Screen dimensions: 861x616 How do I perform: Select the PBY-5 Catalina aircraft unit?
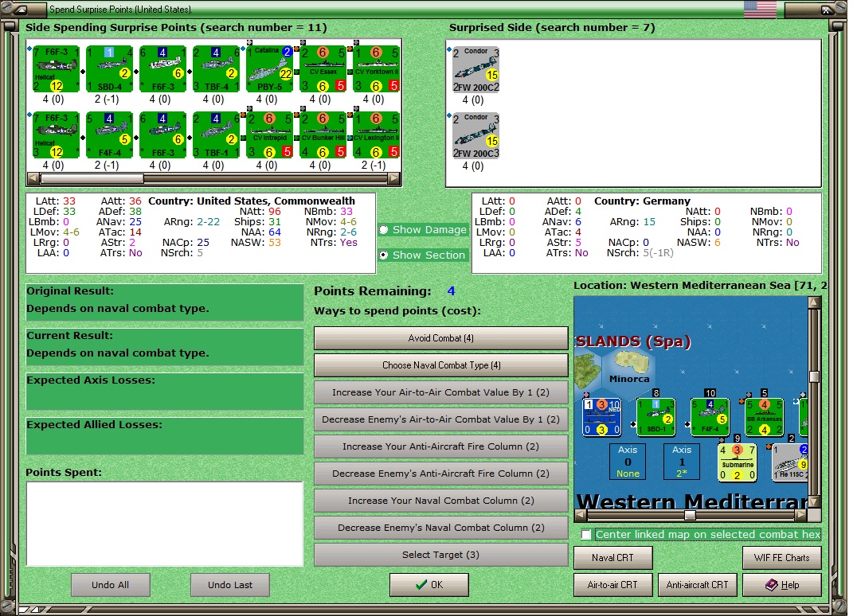270,68
